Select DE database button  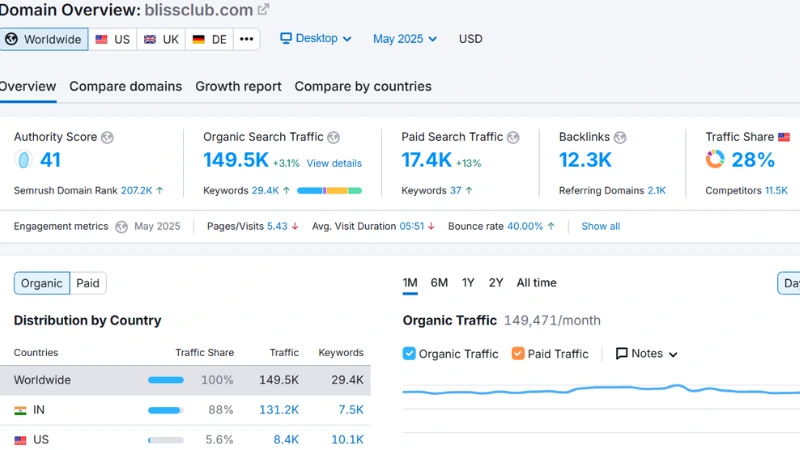(x=210, y=39)
